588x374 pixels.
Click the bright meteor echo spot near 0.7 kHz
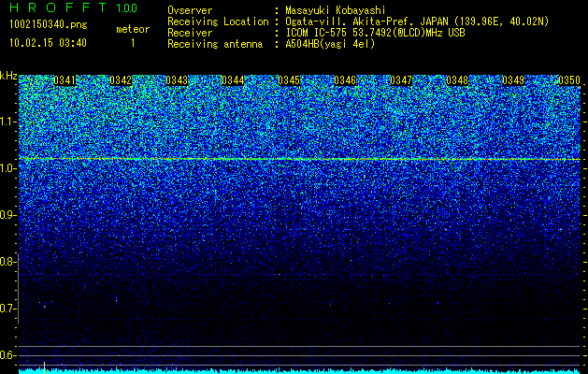[44, 307]
